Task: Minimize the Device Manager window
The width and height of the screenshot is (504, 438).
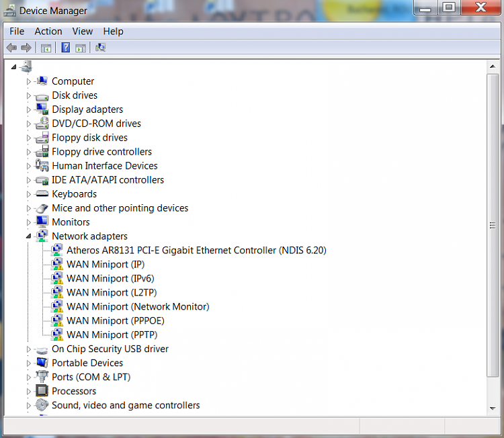Action: point(425,7)
